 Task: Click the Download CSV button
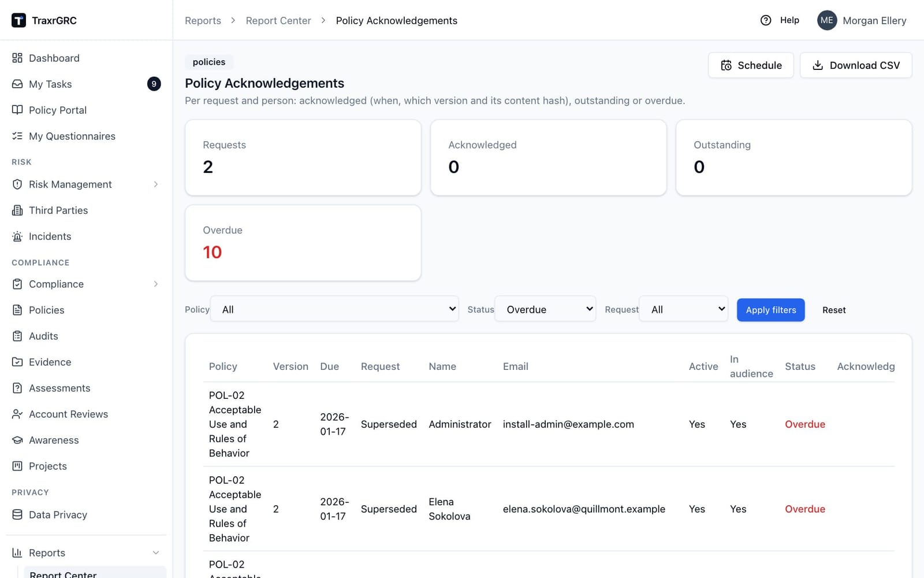click(856, 65)
